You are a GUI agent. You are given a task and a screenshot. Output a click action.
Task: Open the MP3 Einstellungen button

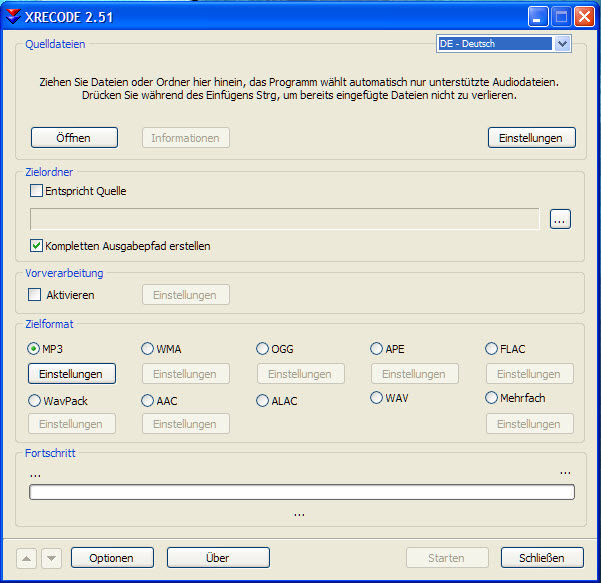[72, 374]
